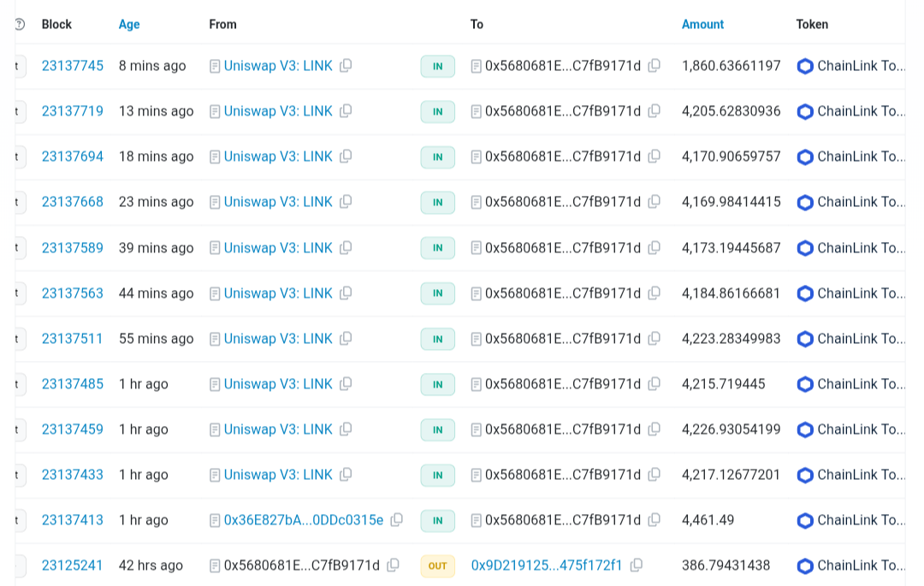Click the help question mark icon in header
This screenshot has height=586, width=924.
[20, 24]
